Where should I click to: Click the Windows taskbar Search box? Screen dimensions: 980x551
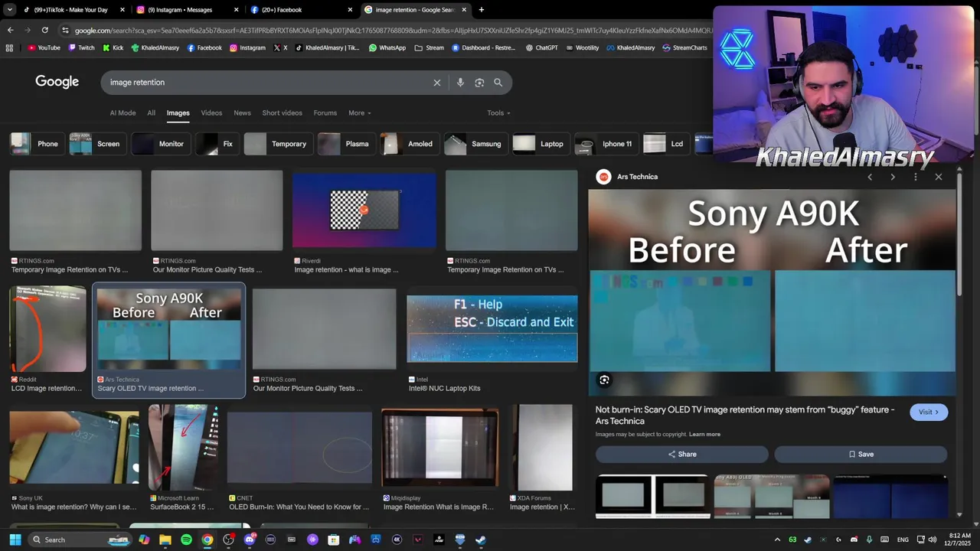(x=78, y=540)
